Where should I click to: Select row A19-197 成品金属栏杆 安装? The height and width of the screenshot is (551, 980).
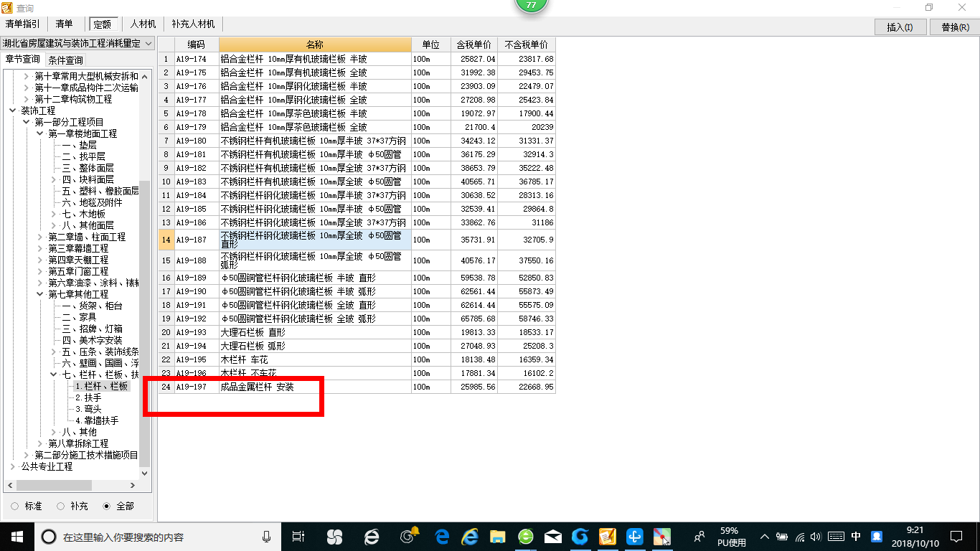357,387
